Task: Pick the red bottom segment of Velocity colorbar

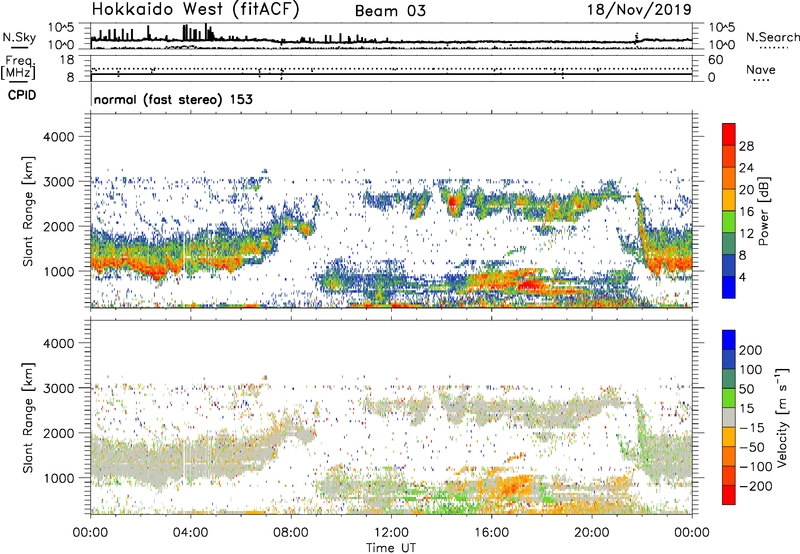Action: pos(729,495)
